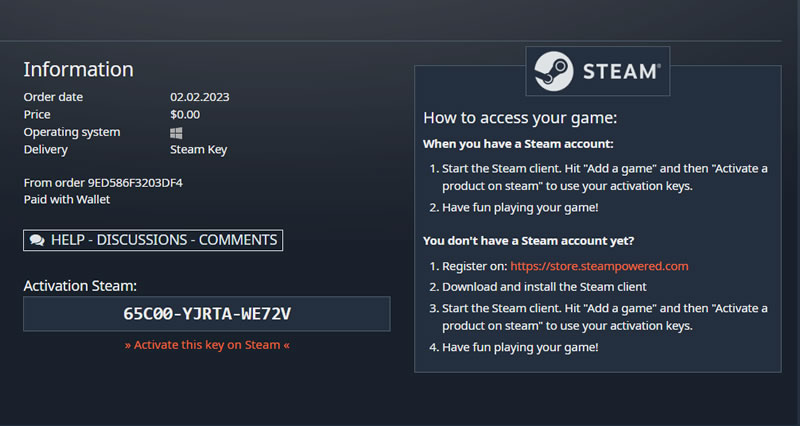Select the activation key 65C00-YJRTA-WE72V field
This screenshot has height=426, width=800.
[x=207, y=314]
